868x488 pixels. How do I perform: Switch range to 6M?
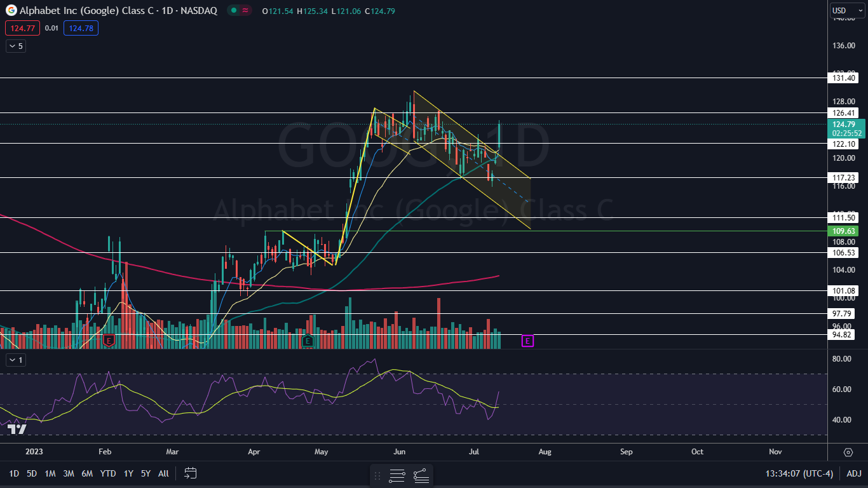tap(87, 473)
